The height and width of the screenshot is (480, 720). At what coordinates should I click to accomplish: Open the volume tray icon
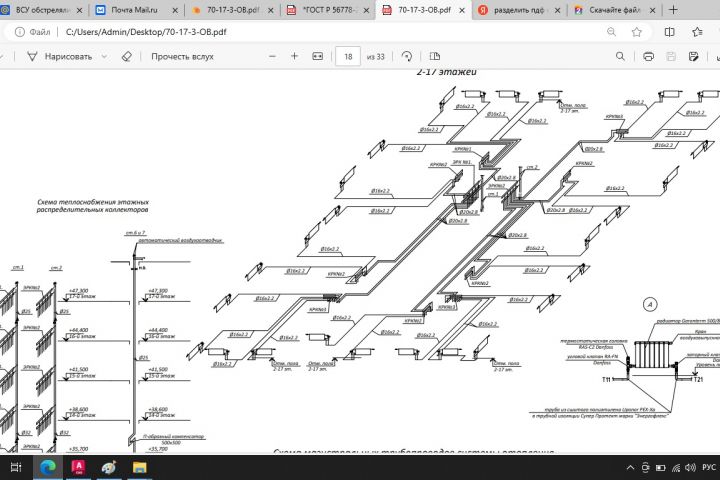690,468
